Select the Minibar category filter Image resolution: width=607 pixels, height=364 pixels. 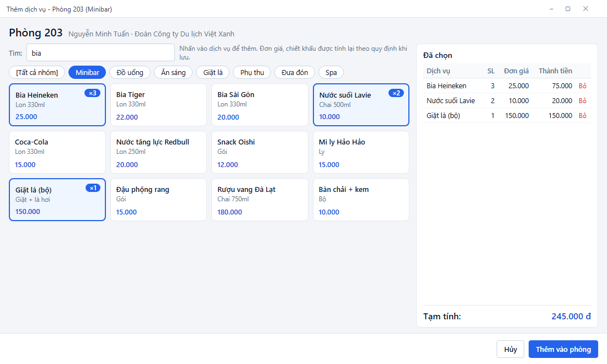(87, 72)
